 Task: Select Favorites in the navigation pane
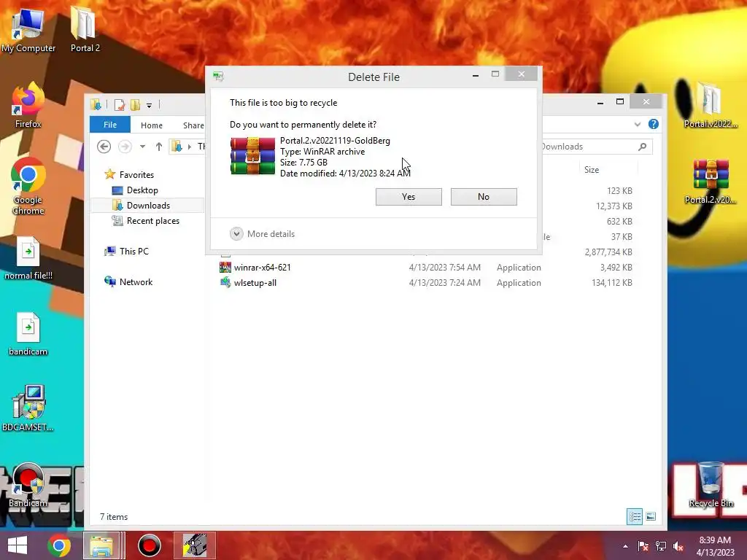[x=136, y=175]
